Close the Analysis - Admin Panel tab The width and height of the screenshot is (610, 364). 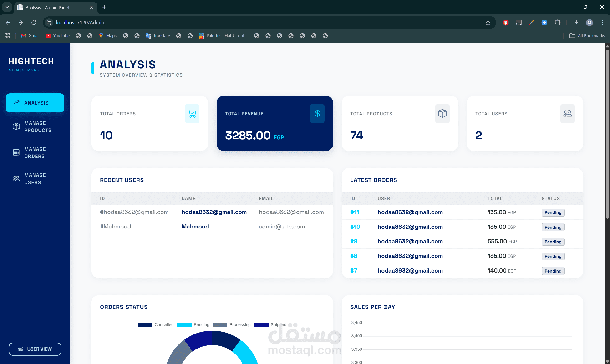click(91, 7)
